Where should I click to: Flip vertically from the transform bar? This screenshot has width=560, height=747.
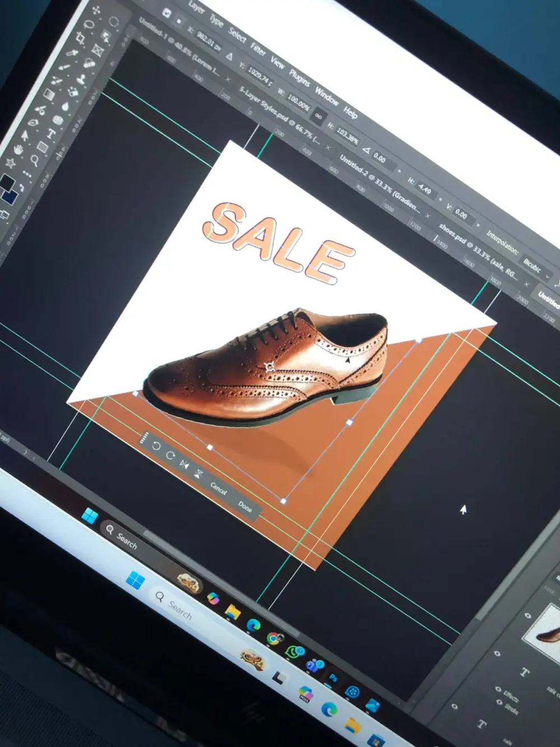coord(198,474)
